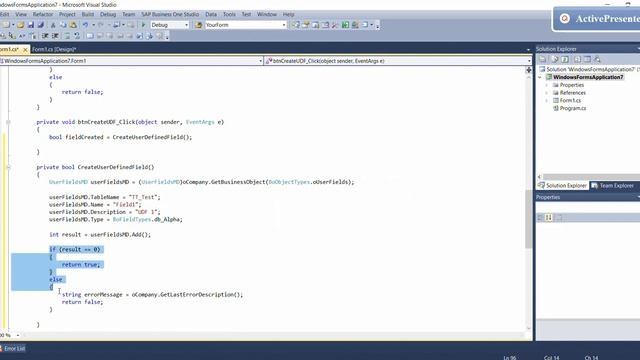The width and height of the screenshot is (640, 360).
Task: Click the 'return false;' line after errorMessage
Action: click(x=82, y=302)
